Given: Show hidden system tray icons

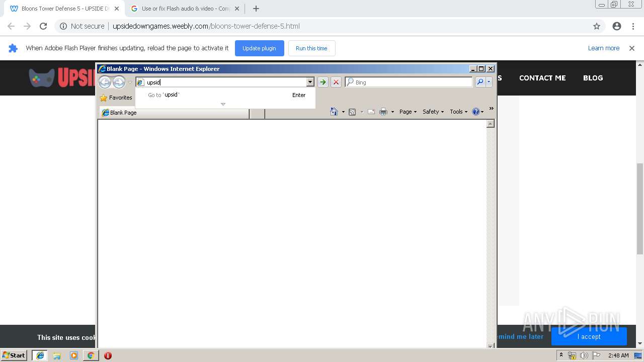Looking at the screenshot, I should (561, 355).
